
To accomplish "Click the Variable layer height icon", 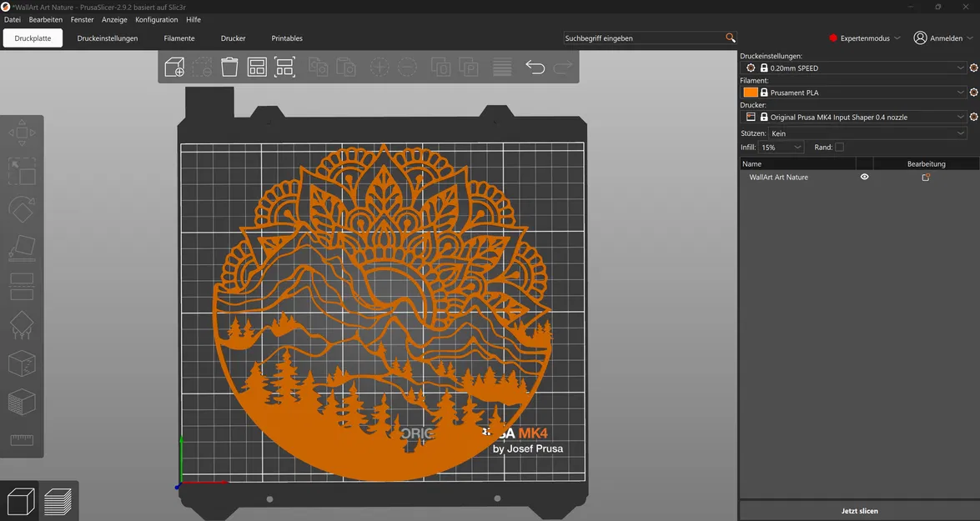I will tap(502, 67).
